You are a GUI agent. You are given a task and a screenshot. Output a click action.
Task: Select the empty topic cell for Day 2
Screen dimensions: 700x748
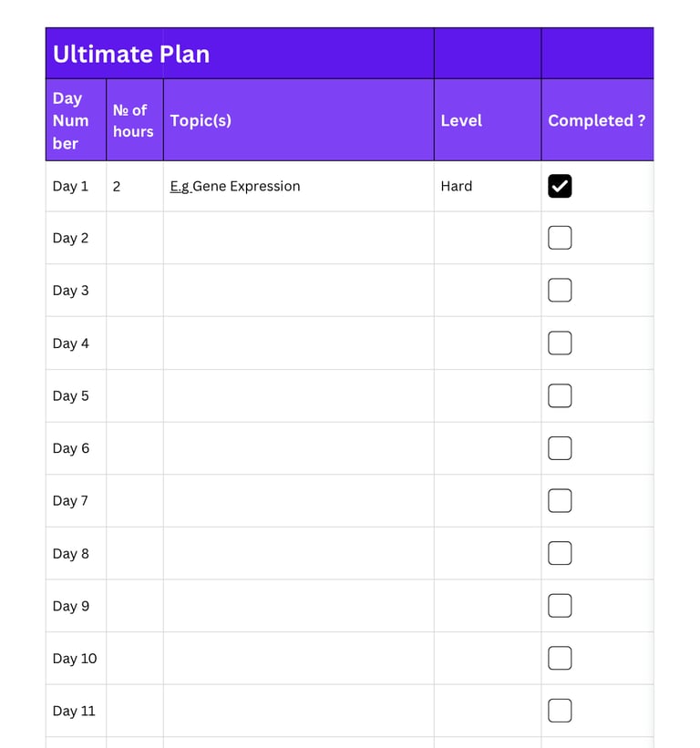click(298, 237)
